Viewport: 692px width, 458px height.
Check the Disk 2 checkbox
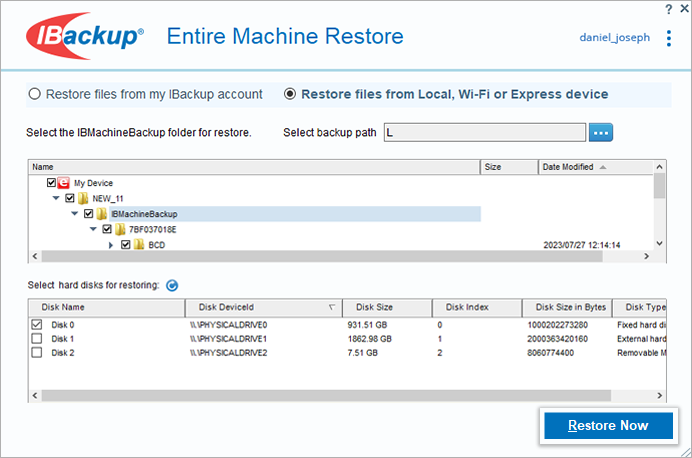(x=37, y=353)
